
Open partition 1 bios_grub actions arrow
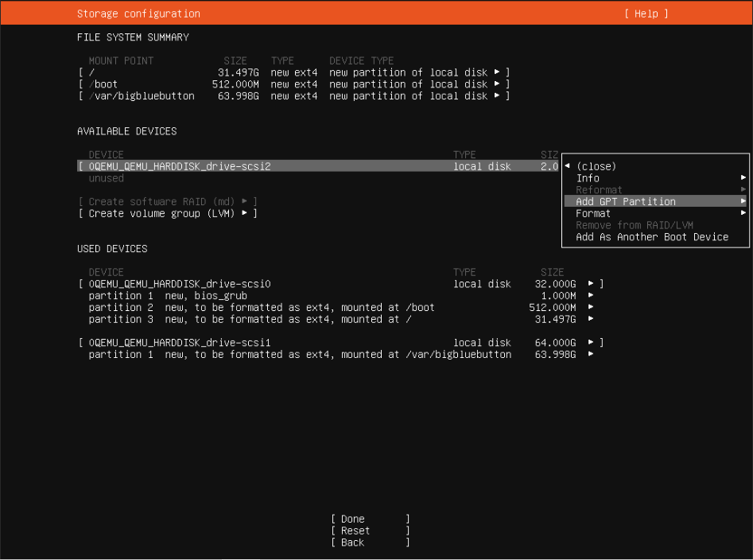click(x=591, y=296)
